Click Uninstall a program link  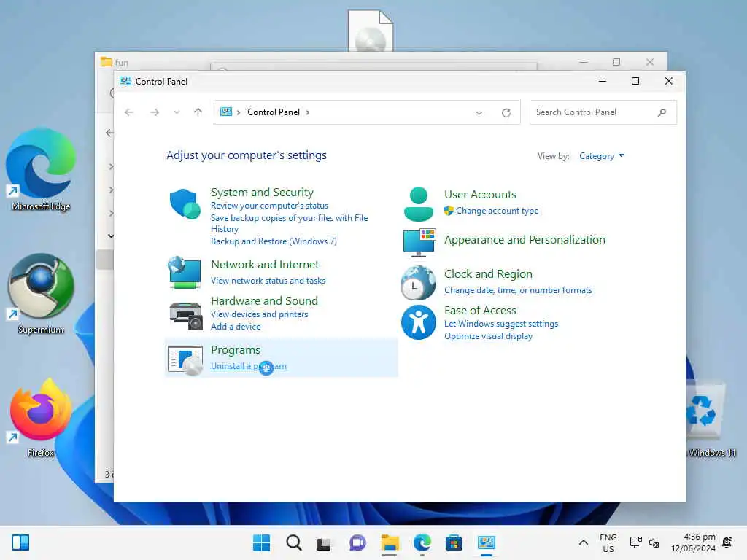248,366
